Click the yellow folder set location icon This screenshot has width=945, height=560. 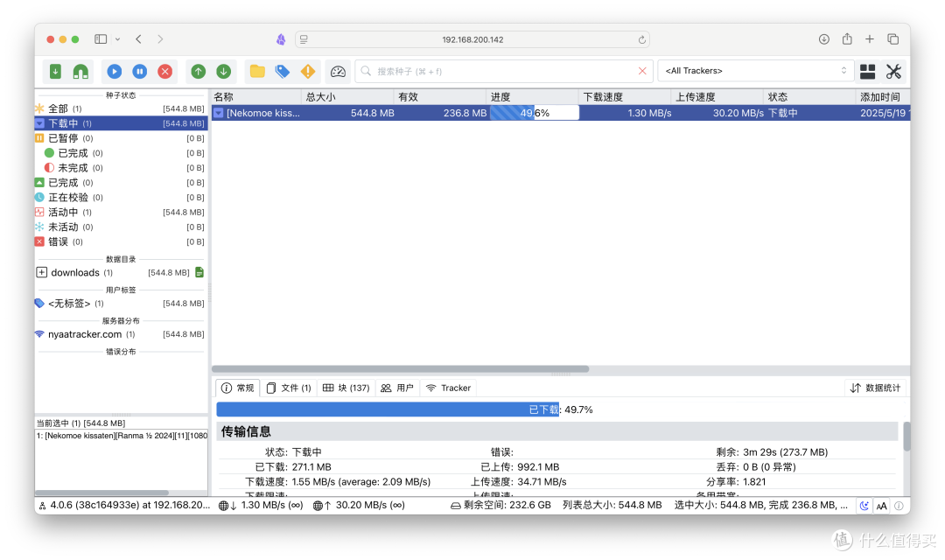(257, 71)
